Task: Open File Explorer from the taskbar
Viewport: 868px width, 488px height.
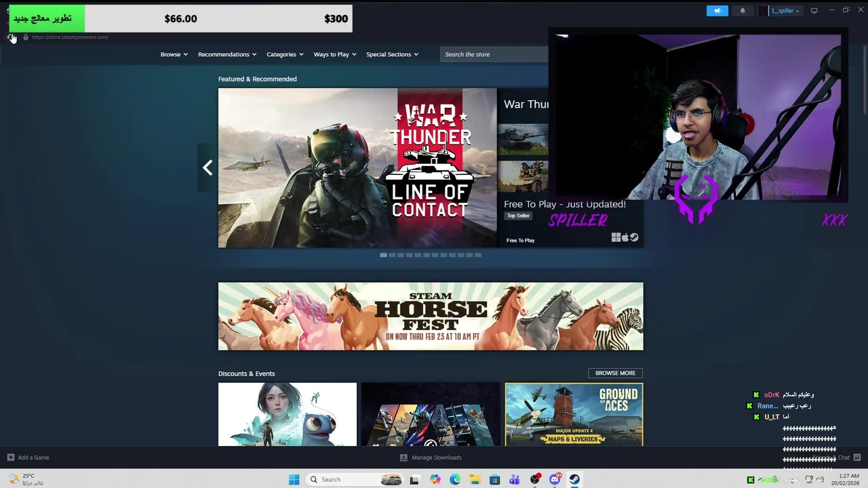Action: [x=475, y=479]
